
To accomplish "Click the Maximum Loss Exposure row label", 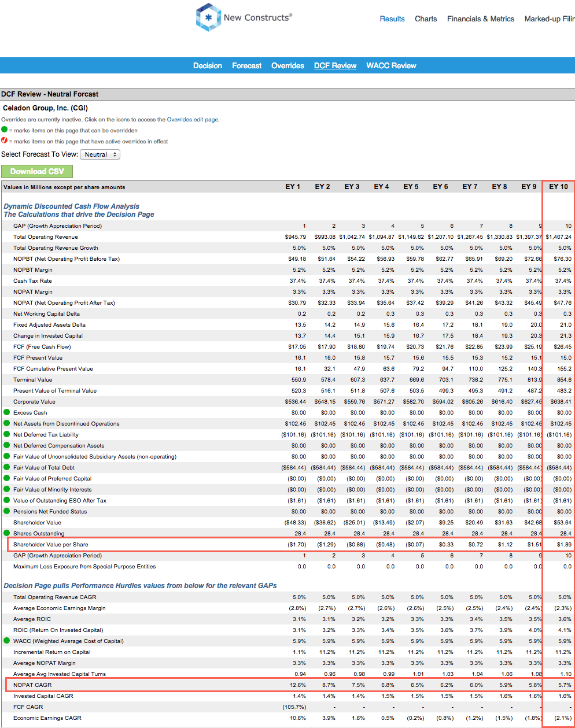I will tap(84, 567).
